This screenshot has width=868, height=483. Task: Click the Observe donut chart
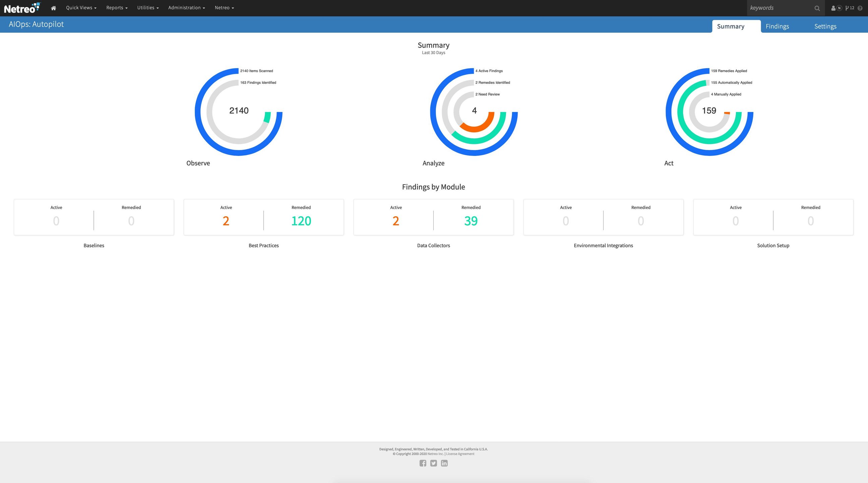[238, 111]
